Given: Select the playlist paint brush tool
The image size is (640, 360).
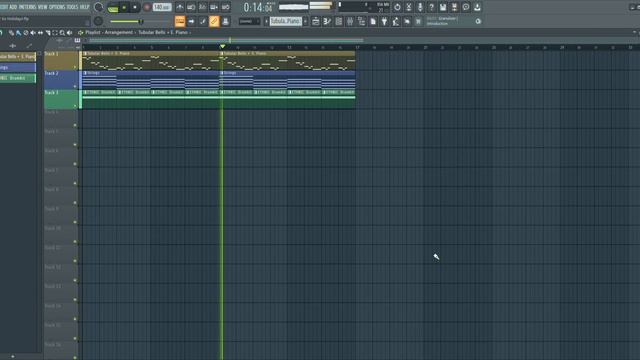Looking at the screenshot, I should tap(18, 33).
